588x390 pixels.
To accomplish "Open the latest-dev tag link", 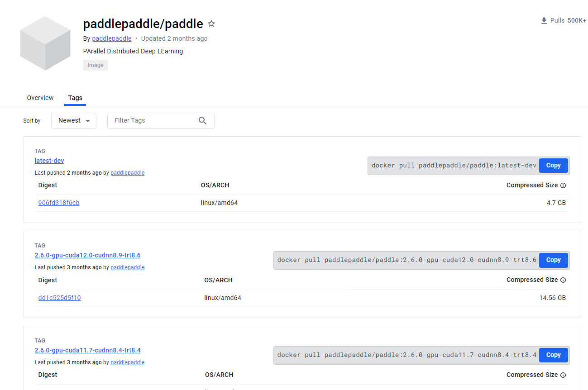I will click(49, 160).
